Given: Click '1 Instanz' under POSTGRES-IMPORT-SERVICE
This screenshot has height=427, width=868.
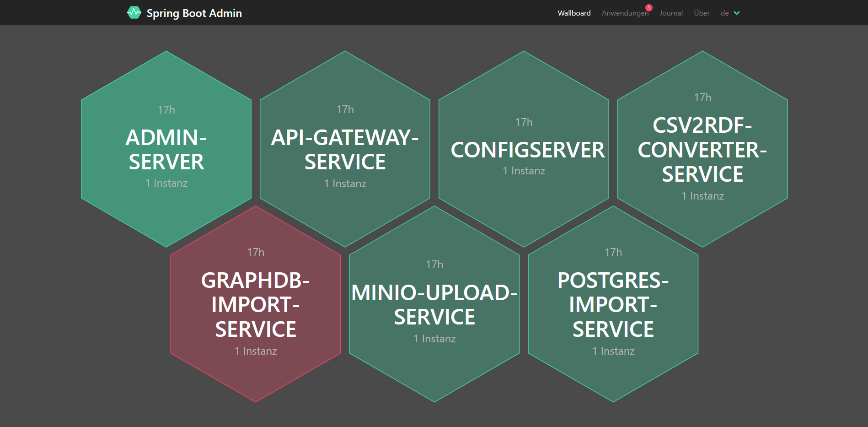Looking at the screenshot, I should [613, 351].
